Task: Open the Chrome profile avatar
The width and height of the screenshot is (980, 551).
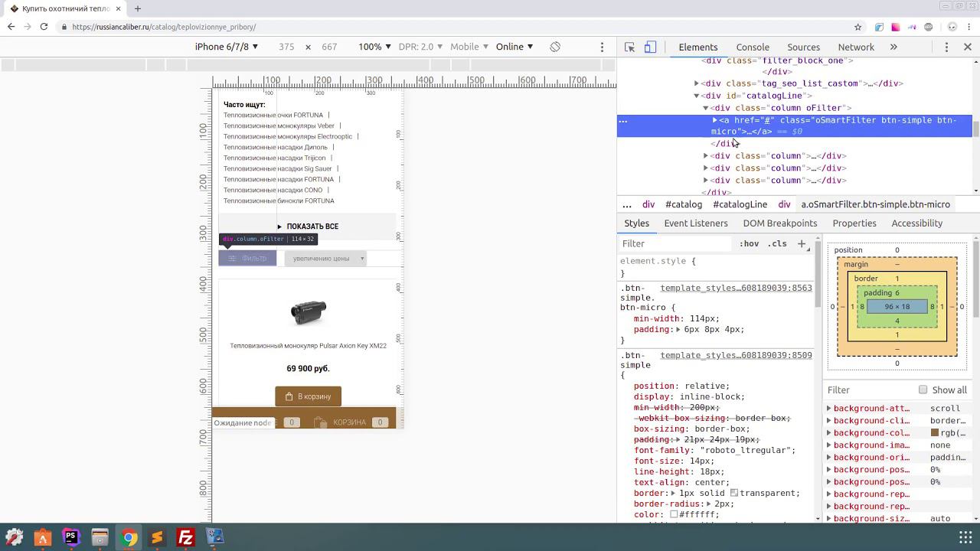Action: pyautogui.click(x=952, y=27)
